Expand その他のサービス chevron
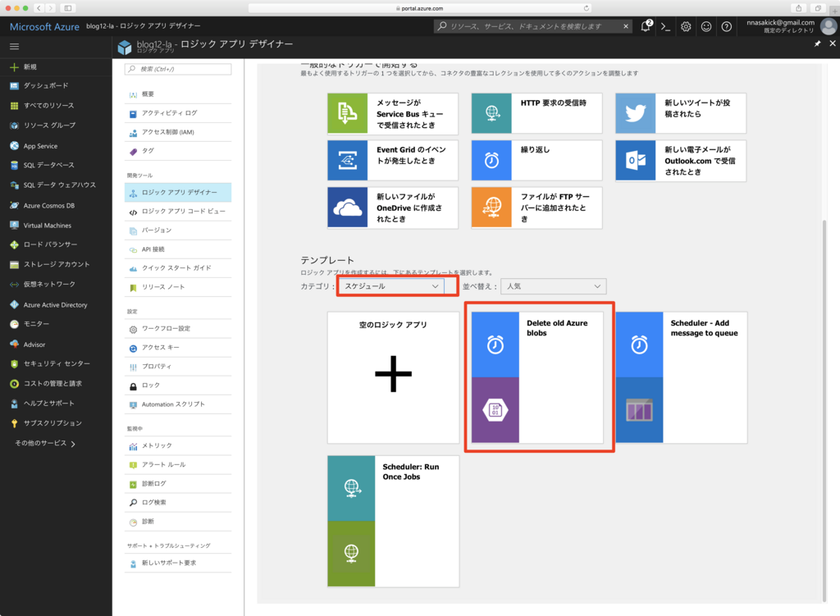Image resolution: width=840 pixels, height=616 pixels. point(73,444)
